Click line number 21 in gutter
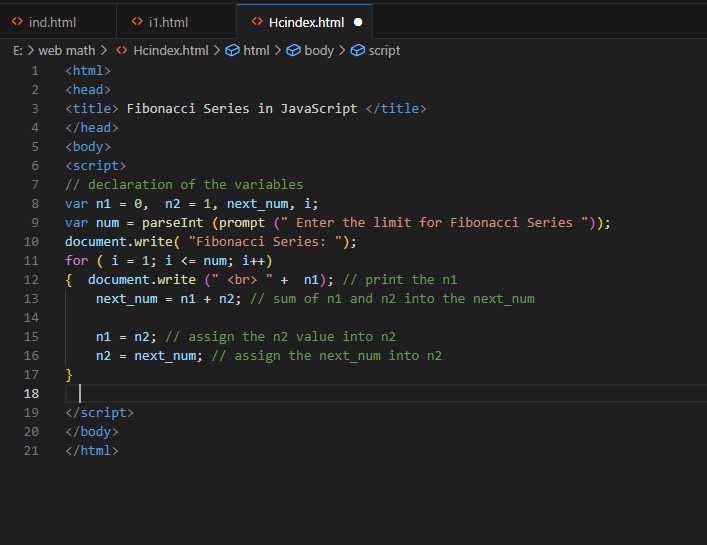Screen dimensions: 707x545 [x=31, y=450]
